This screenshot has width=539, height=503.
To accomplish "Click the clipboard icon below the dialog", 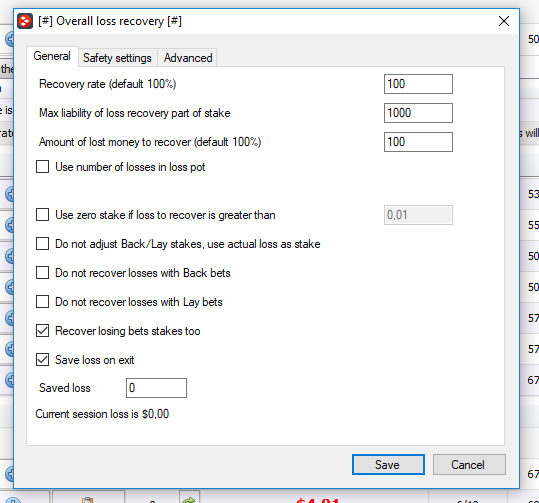I will point(88,500).
